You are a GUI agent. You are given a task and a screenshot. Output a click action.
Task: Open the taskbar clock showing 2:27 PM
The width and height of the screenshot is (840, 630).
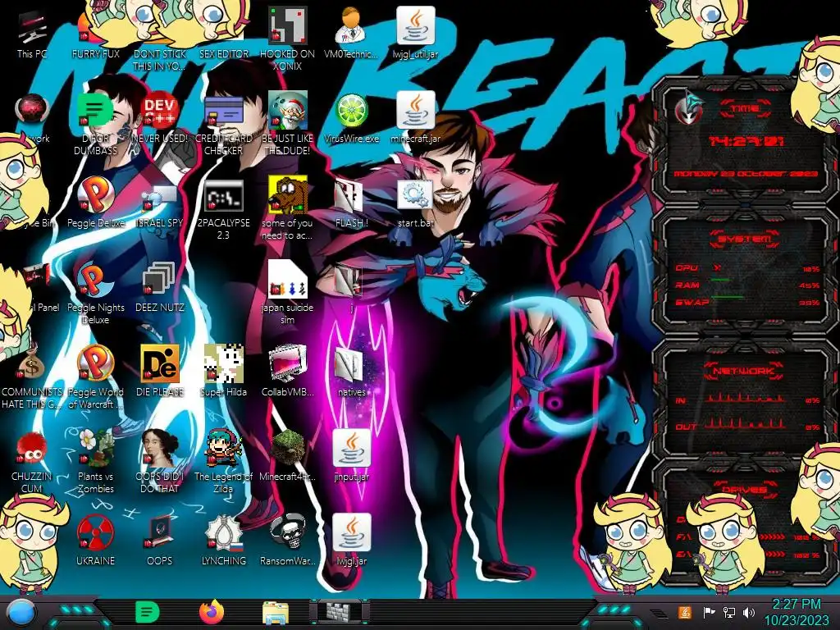[796, 612]
